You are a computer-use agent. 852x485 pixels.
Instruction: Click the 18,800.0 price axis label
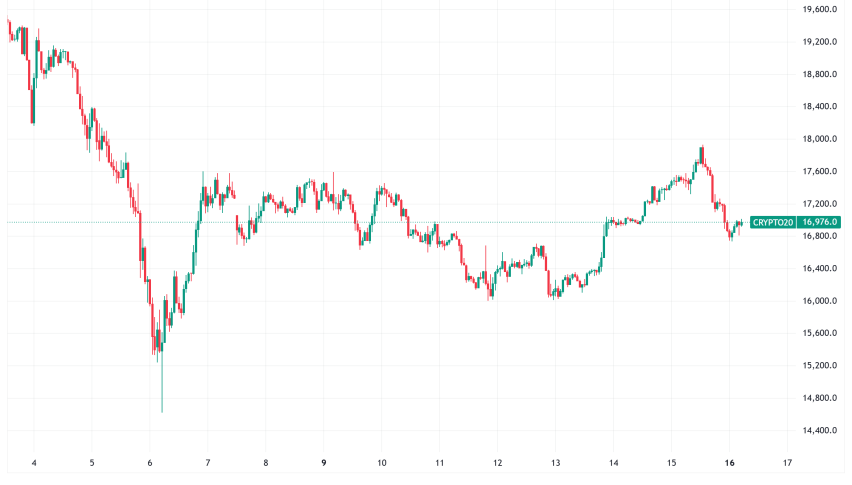(x=821, y=75)
